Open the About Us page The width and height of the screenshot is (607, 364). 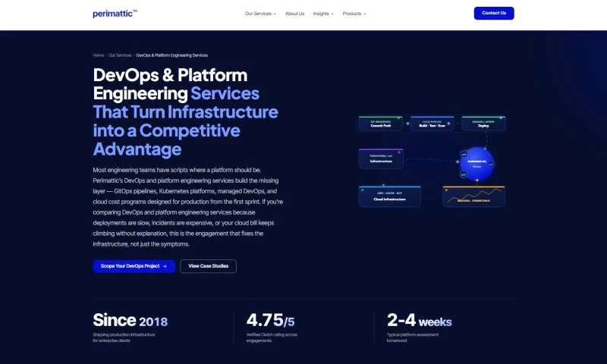coord(294,14)
